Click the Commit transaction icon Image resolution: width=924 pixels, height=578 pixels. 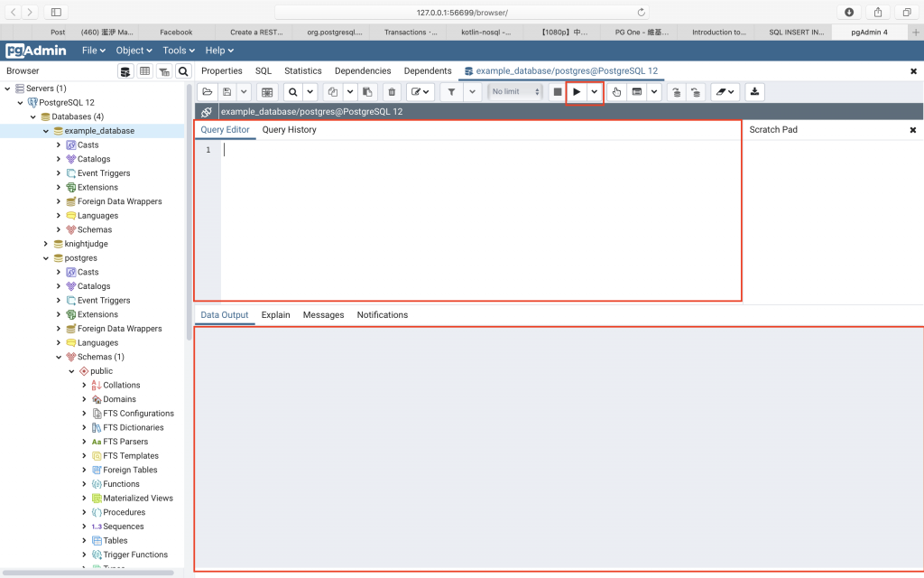pyautogui.click(x=677, y=92)
